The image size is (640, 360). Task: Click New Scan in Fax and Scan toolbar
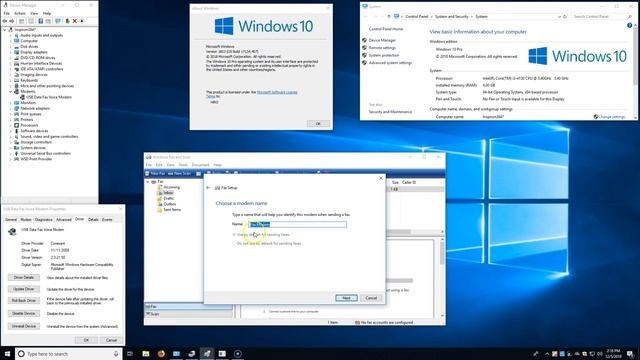[x=179, y=173]
